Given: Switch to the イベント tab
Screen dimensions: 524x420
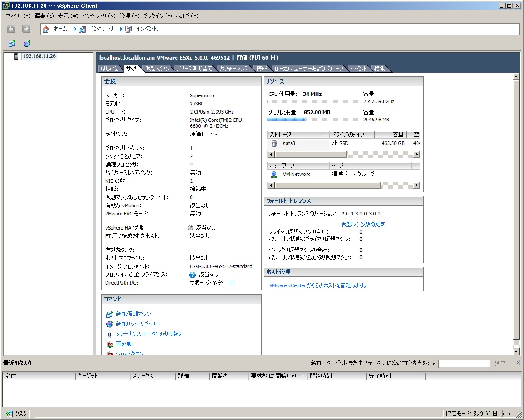Looking at the screenshot, I should pyautogui.click(x=358, y=69).
